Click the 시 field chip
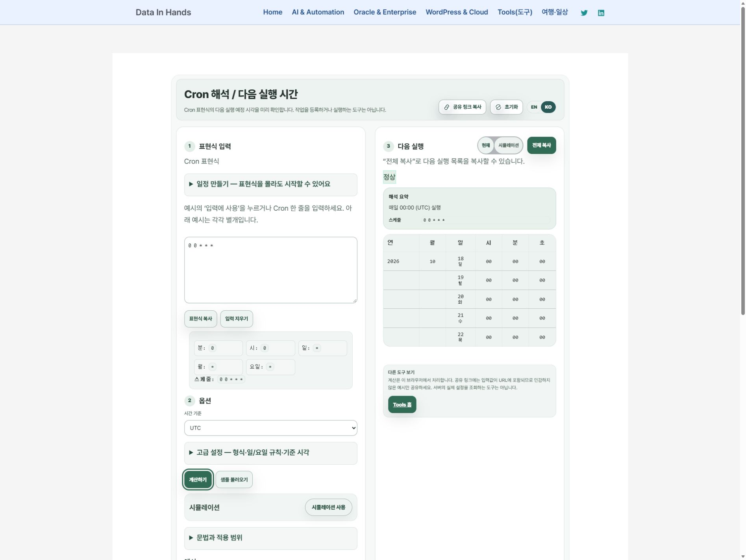746x560 pixels. [270, 348]
